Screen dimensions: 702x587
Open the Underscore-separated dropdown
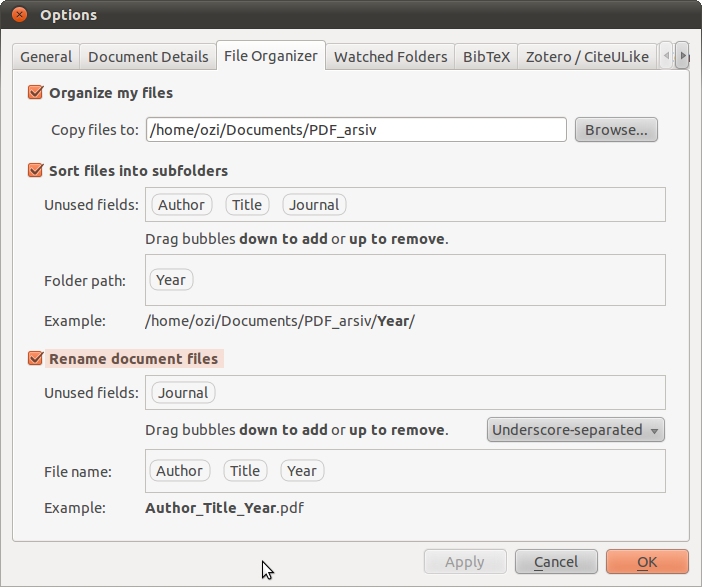(x=576, y=430)
